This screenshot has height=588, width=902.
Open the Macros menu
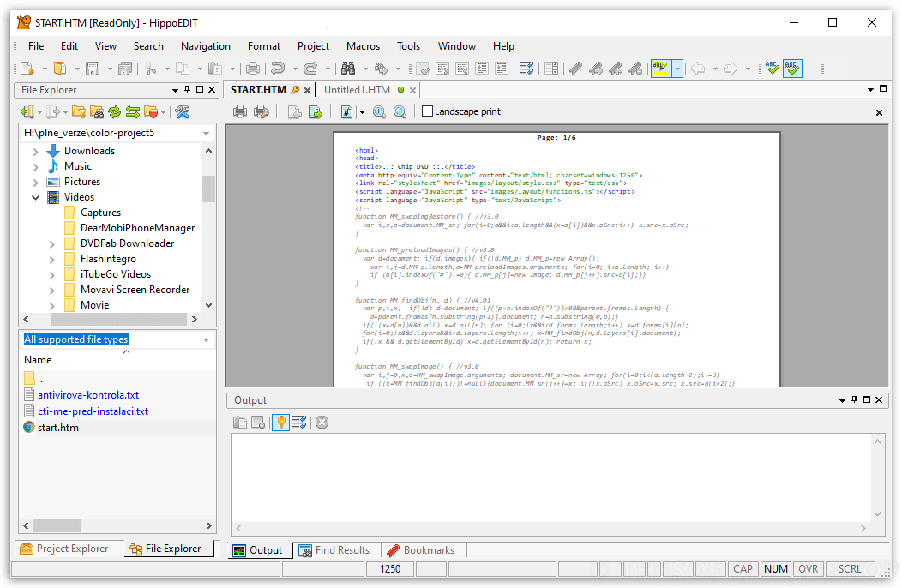pyautogui.click(x=363, y=46)
